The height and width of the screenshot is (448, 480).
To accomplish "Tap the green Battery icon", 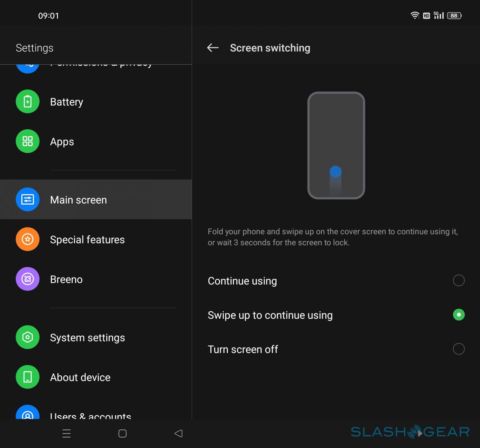I will click(28, 102).
